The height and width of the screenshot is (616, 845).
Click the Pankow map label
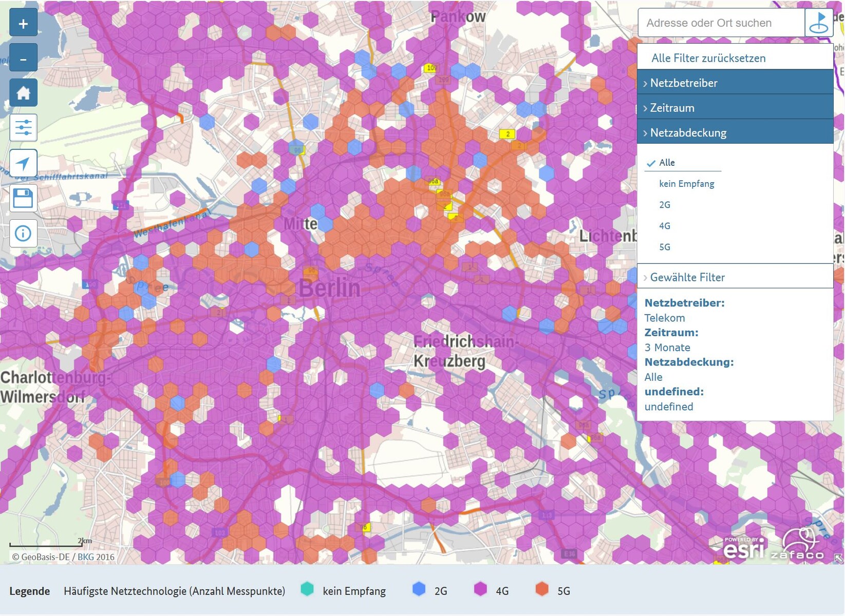coord(458,17)
